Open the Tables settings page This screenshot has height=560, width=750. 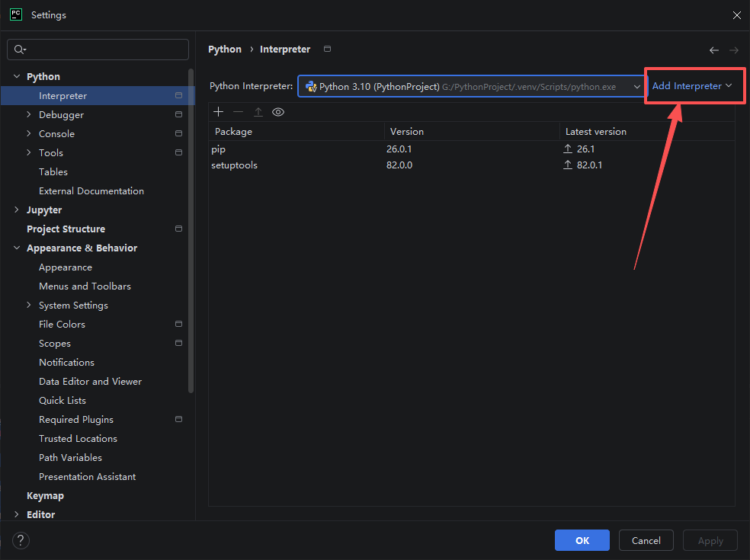tap(53, 171)
